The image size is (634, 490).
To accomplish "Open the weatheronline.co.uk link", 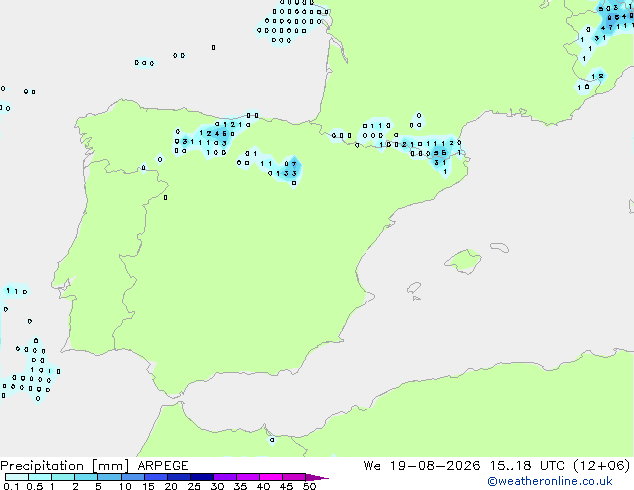I will [x=550, y=481].
